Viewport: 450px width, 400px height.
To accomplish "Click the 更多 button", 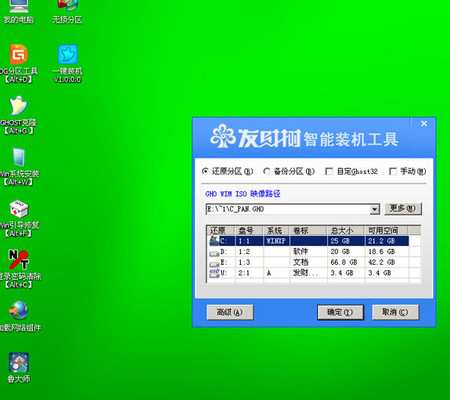I will (403, 209).
